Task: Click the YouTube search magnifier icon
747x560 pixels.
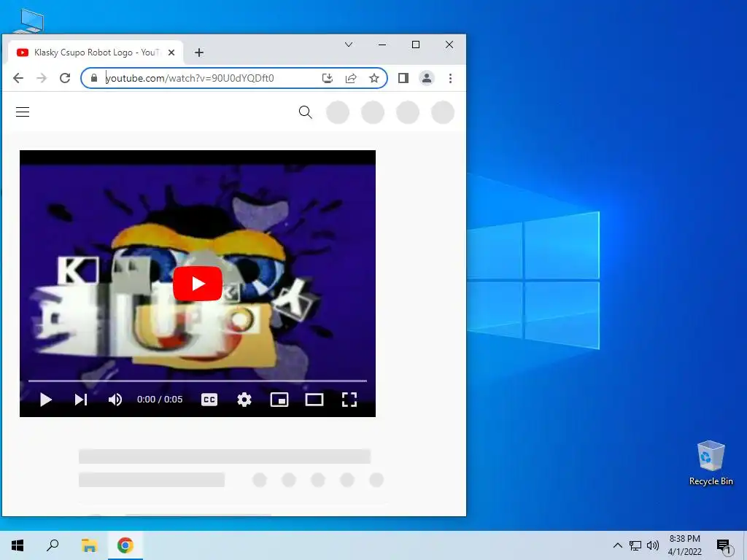Action: [306, 112]
